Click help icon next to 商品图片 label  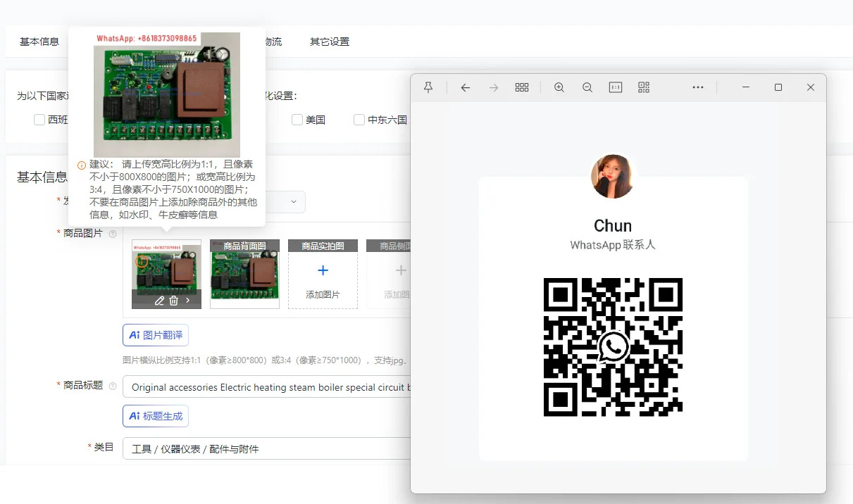(113, 234)
